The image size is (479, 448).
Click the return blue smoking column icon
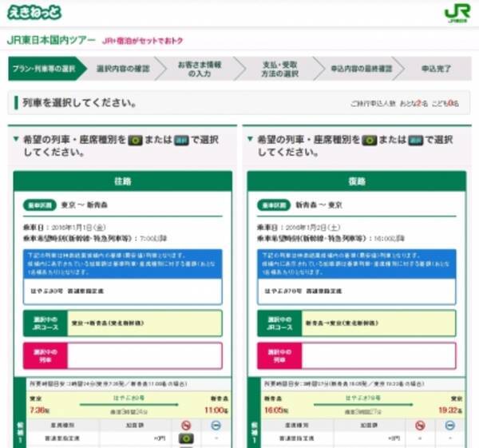click(449, 425)
